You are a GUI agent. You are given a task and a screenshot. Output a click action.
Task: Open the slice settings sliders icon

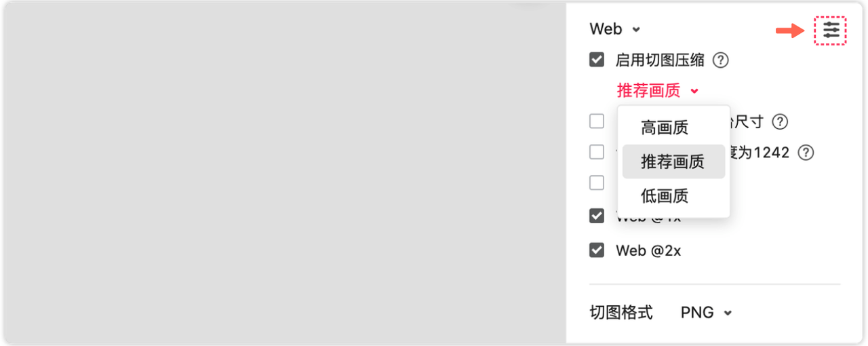[831, 31]
